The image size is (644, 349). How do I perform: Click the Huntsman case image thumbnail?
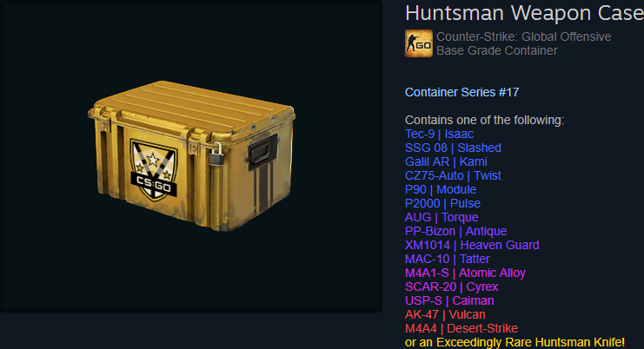click(191, 156)
